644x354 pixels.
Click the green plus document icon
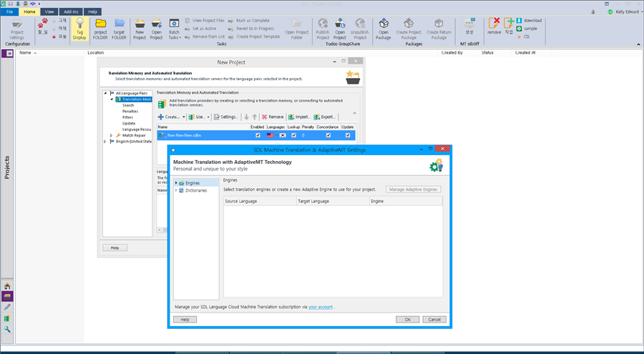[x=509, y=24]
